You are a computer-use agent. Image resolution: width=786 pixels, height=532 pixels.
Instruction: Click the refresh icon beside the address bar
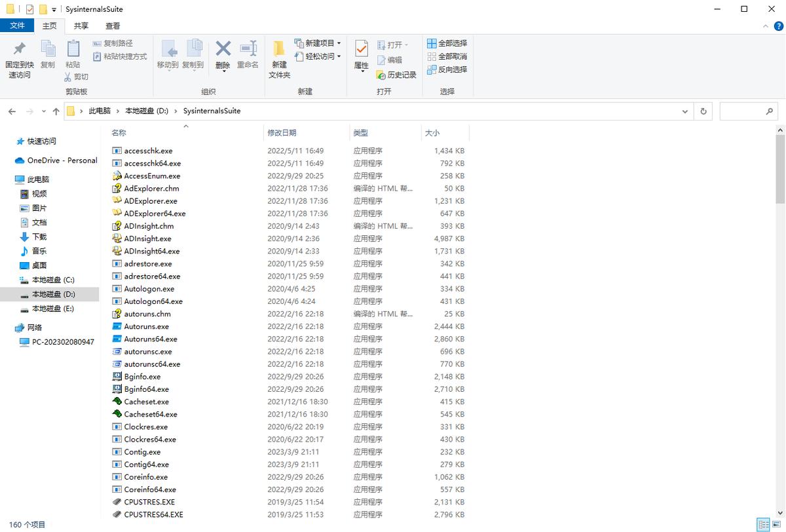(703, 111)
